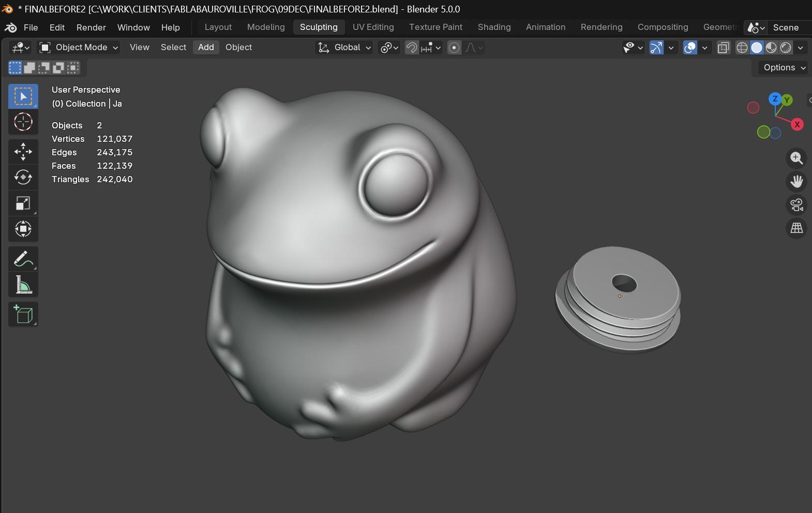Expand overlays options arrow

[x=704, y=48]
